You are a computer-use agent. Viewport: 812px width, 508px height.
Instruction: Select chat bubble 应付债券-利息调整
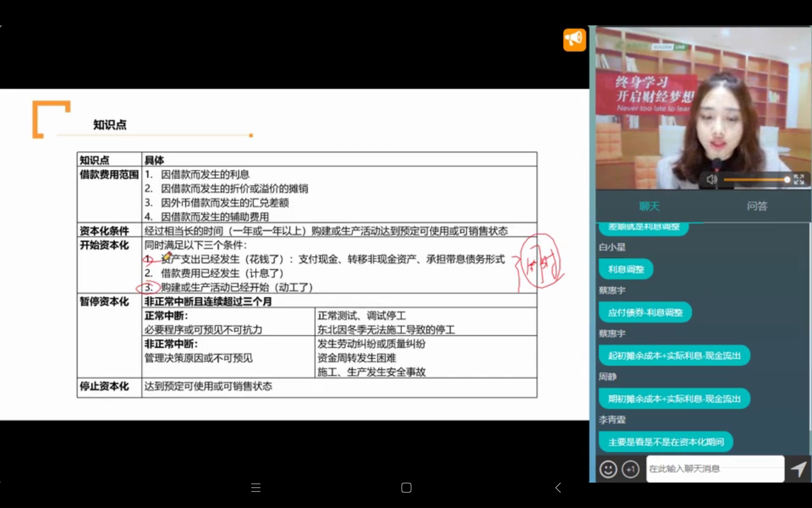click(645, 313)
